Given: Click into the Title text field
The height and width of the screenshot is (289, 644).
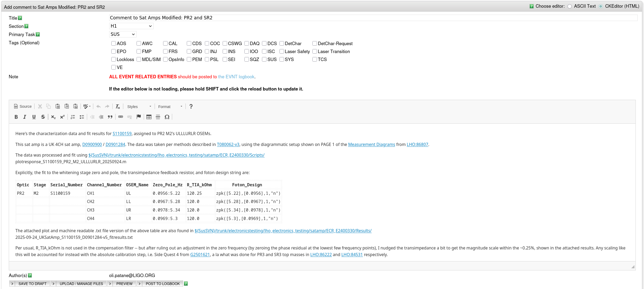Looking at the screenshot, I should pyautogui.click(x=372, y=18).
